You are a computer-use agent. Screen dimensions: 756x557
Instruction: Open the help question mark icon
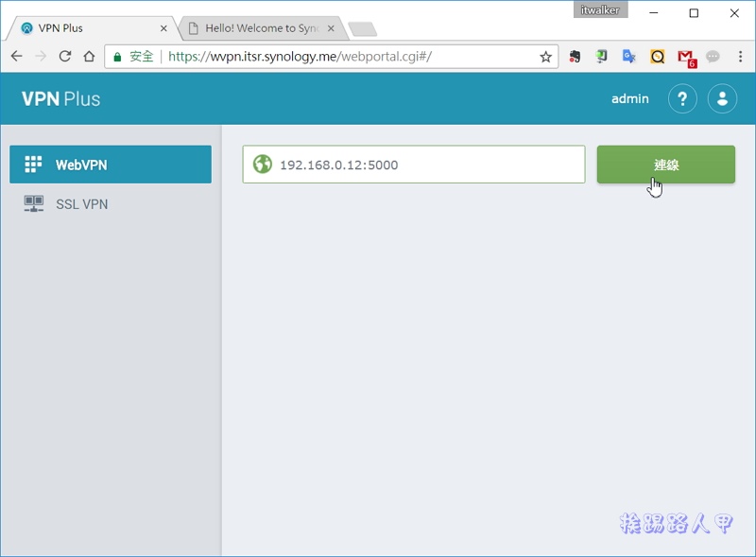pos(682,98)
